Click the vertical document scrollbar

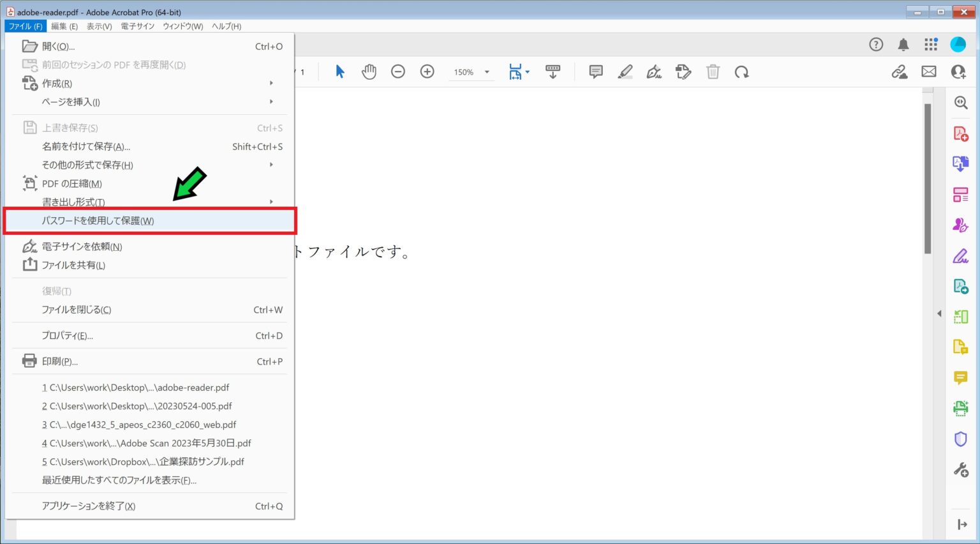(x=928, y=178)
